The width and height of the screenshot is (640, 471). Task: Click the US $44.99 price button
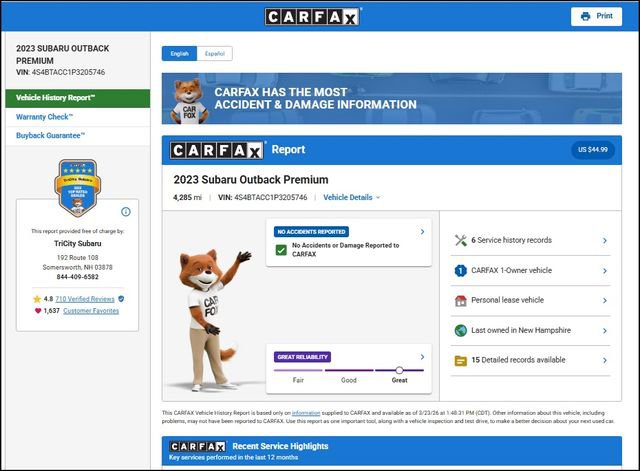pos(592,150)
